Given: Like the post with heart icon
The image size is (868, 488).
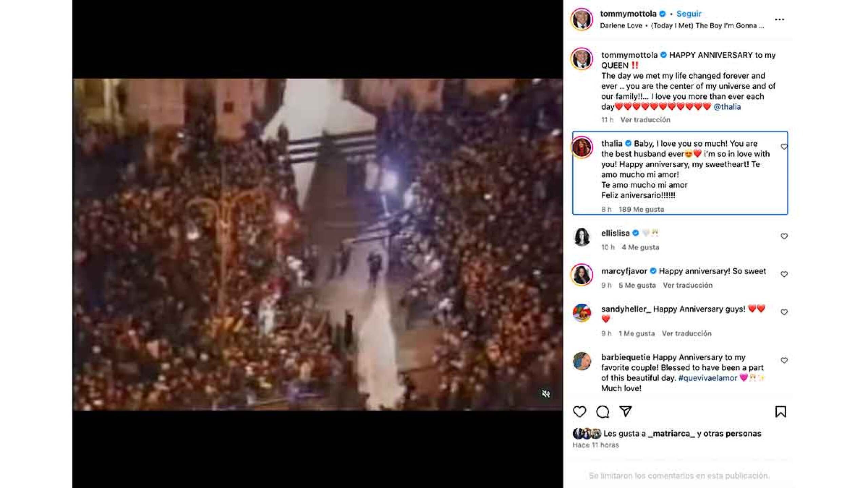Looking at the screenshot, I should pos(579,412).
